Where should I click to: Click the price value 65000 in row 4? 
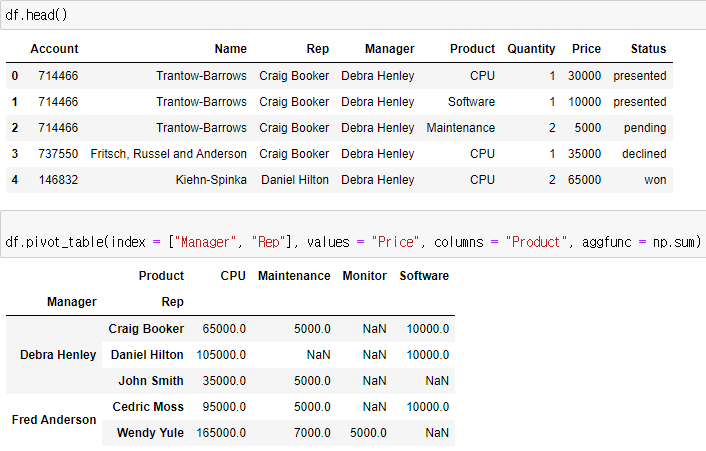[x=584, y=180]
